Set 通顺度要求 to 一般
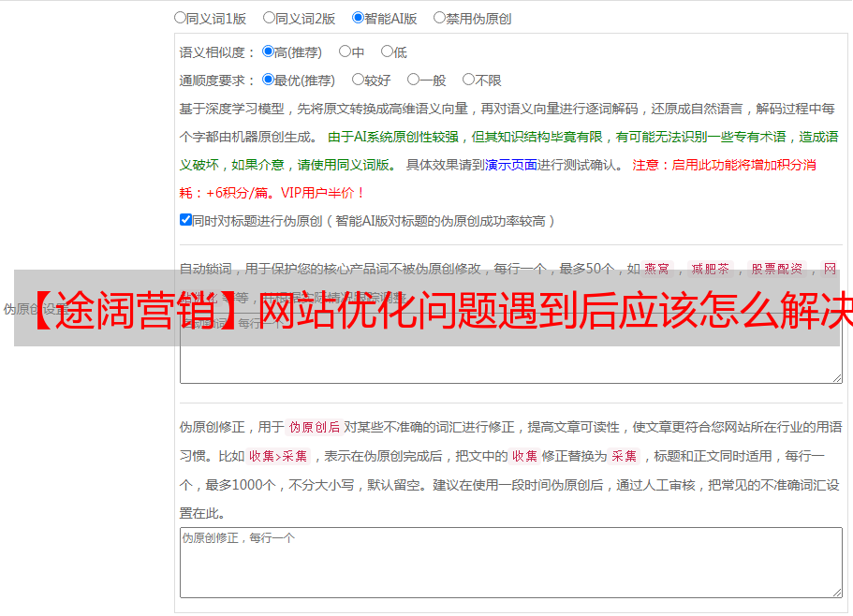853x616 pixels. [414, 80]
